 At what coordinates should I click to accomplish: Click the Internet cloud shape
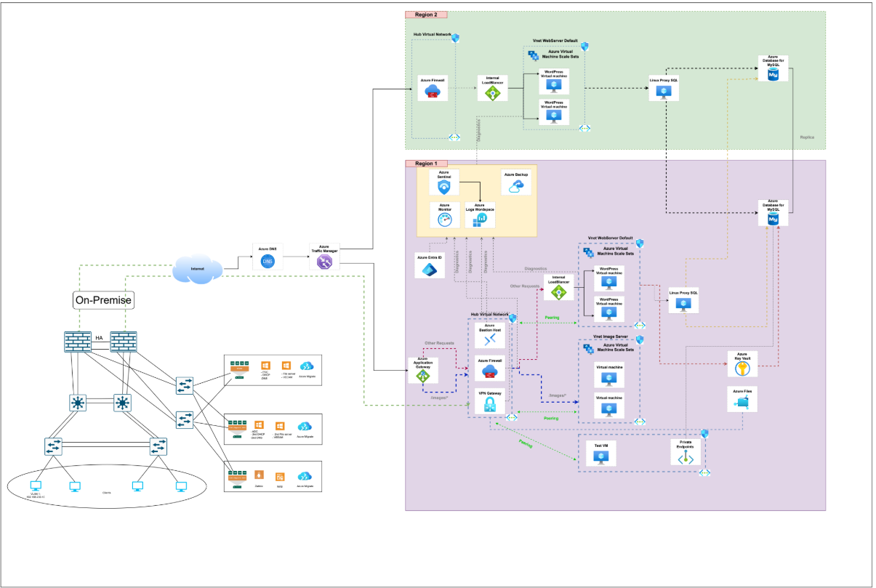coord(198,269)
